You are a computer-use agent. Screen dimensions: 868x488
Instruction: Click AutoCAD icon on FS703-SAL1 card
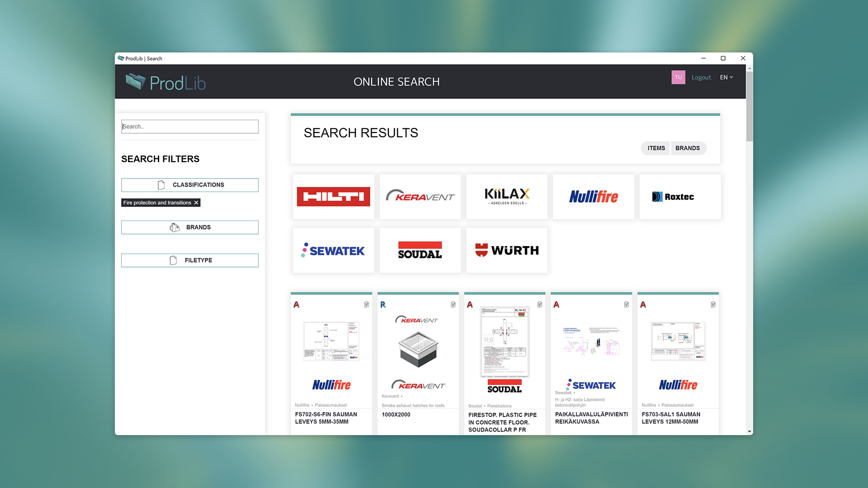643,305
